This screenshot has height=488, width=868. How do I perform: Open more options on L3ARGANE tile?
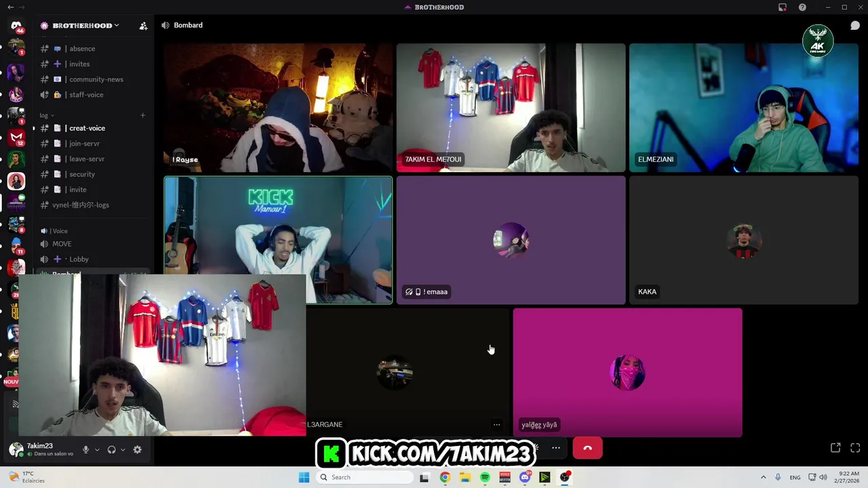496,424
